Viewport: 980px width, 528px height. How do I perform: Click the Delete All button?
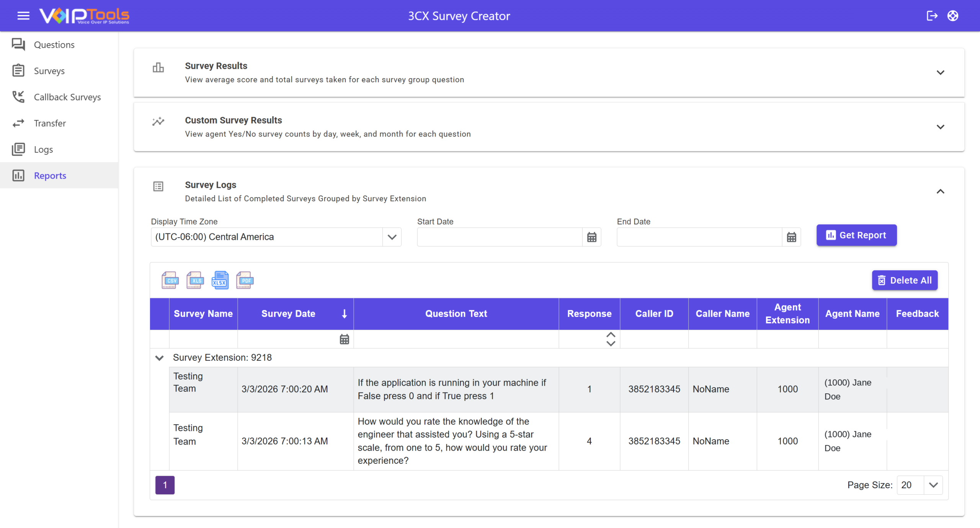coord(905,280)
